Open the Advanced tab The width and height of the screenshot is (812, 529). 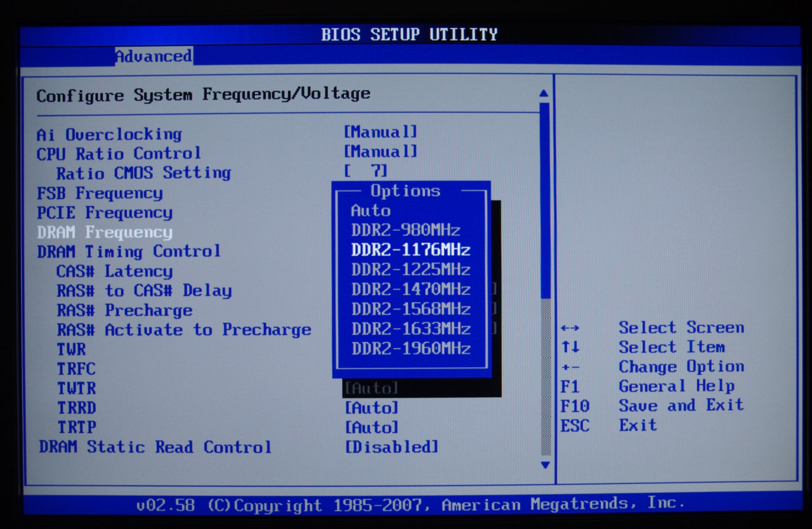[154, 56]
